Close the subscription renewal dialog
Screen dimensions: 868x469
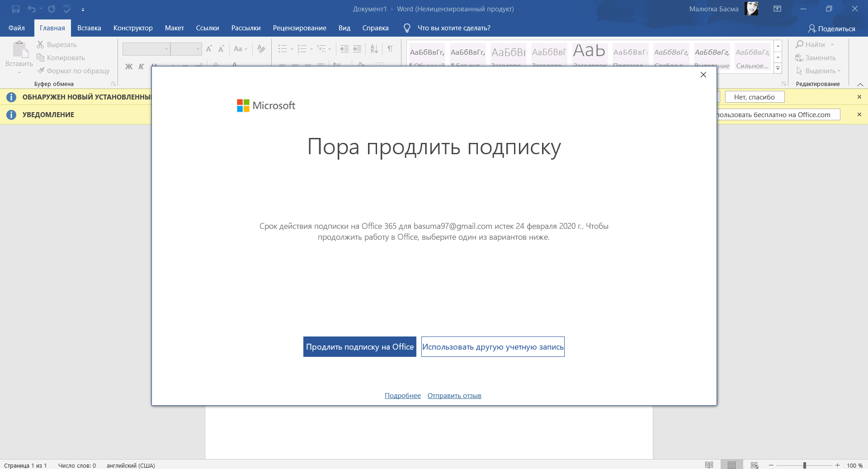pos(703,75)
